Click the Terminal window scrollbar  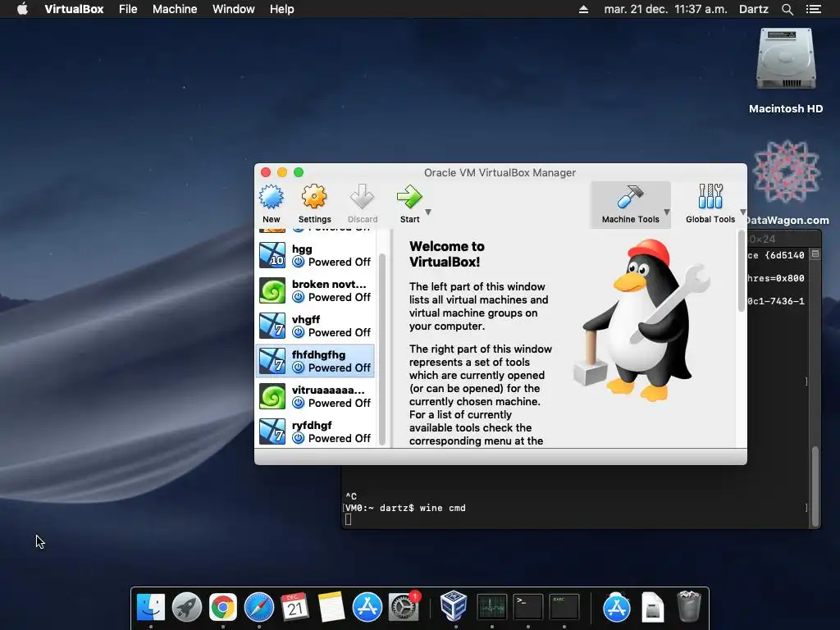pos(815,486)
